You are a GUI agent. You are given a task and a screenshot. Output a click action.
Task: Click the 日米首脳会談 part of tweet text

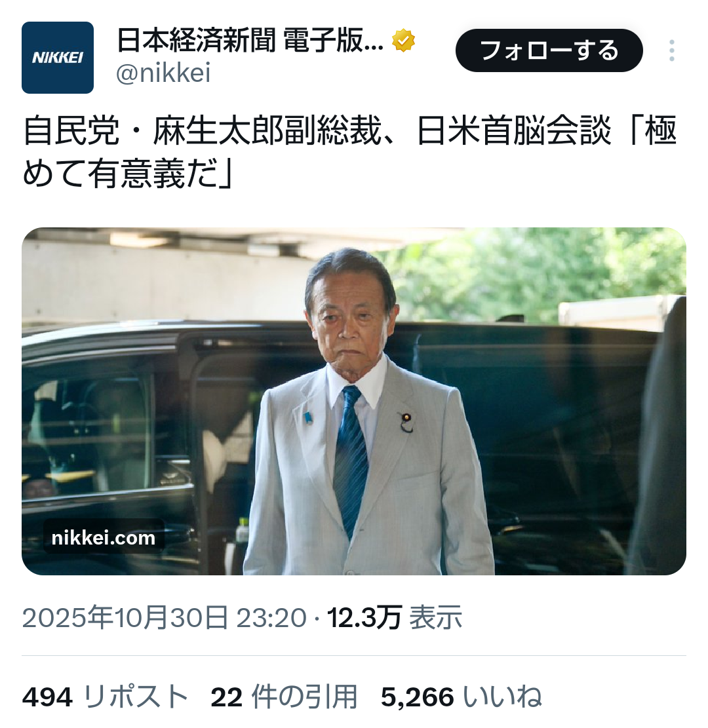[x=514, y=132]
